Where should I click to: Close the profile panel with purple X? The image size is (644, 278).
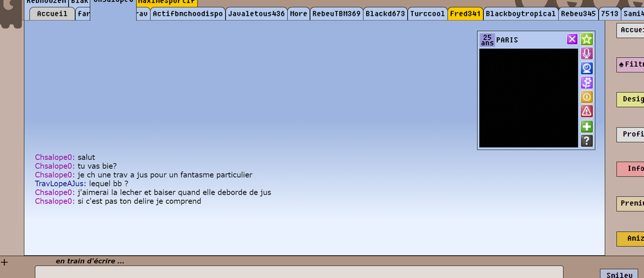[572, 40]
